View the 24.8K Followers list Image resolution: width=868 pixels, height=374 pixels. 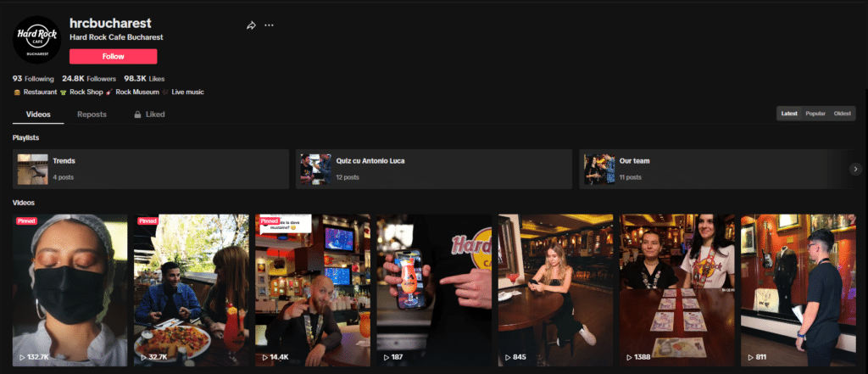pos(89,79)
